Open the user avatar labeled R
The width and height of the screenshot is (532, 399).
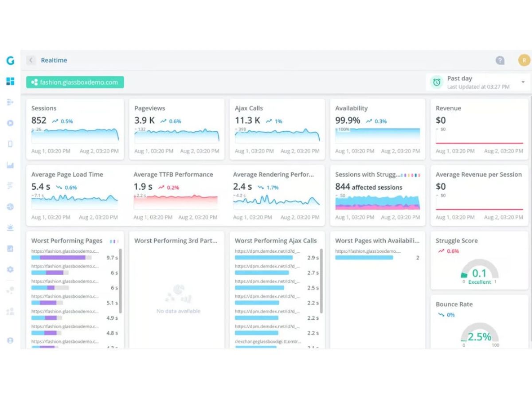pyautogui.click(x=524, y=60)
